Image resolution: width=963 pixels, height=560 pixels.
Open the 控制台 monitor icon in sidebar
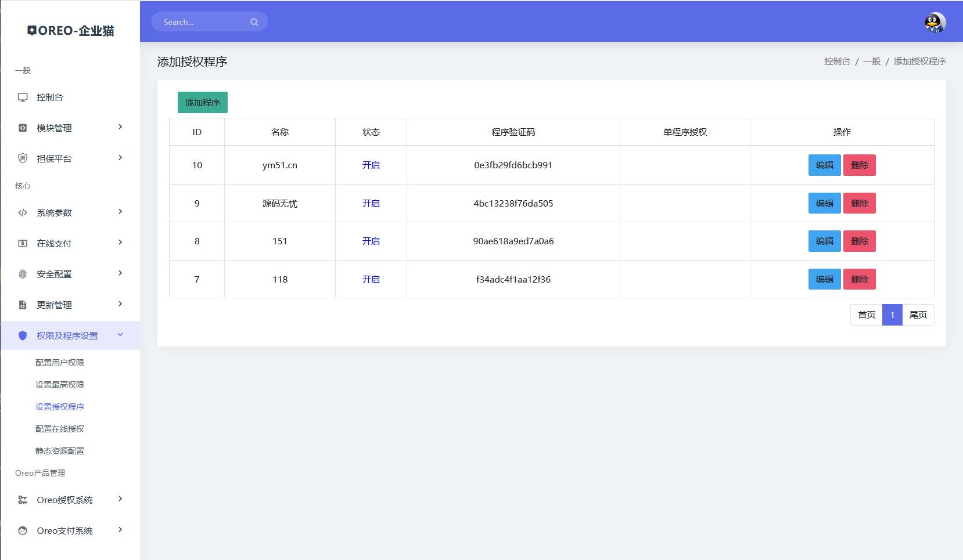[23, 97]
